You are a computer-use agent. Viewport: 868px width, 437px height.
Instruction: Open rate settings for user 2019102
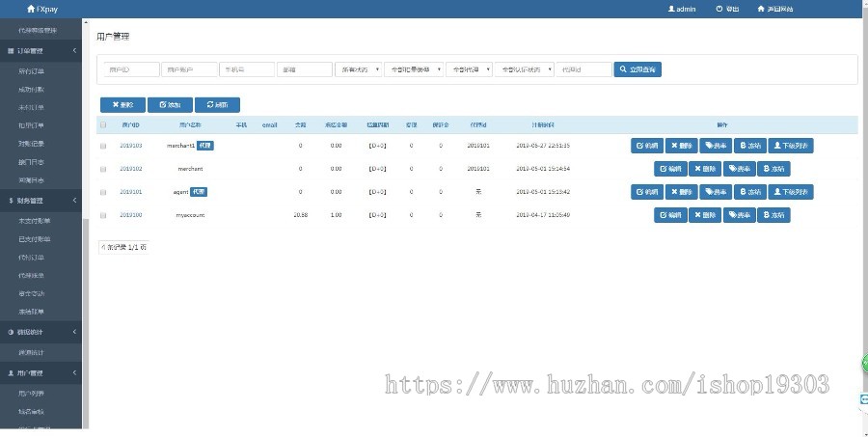739,169
